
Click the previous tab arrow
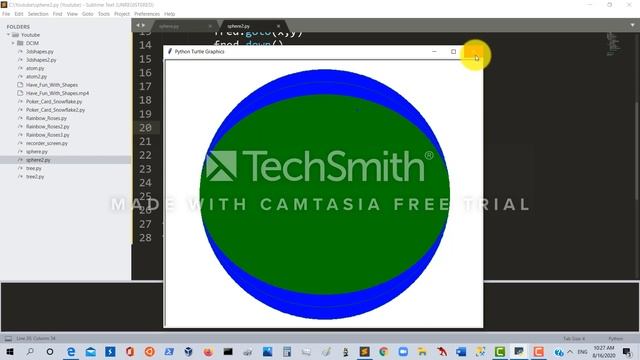coord(138,25)
